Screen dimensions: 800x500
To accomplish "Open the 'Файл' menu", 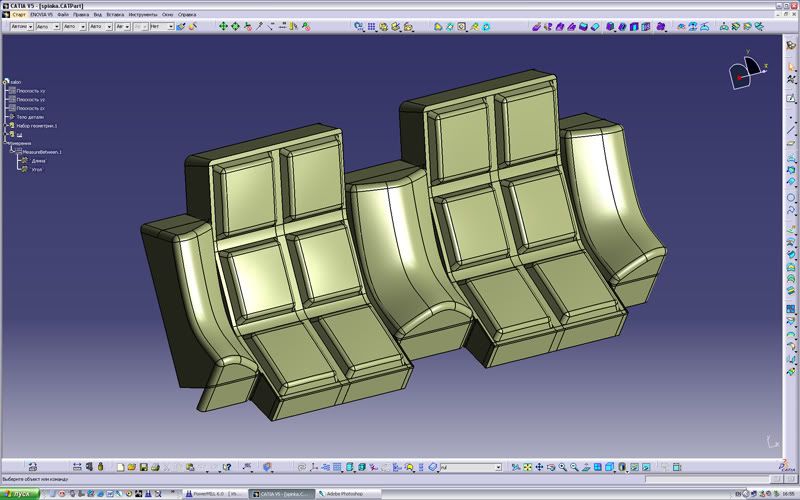I will (64, 15).
